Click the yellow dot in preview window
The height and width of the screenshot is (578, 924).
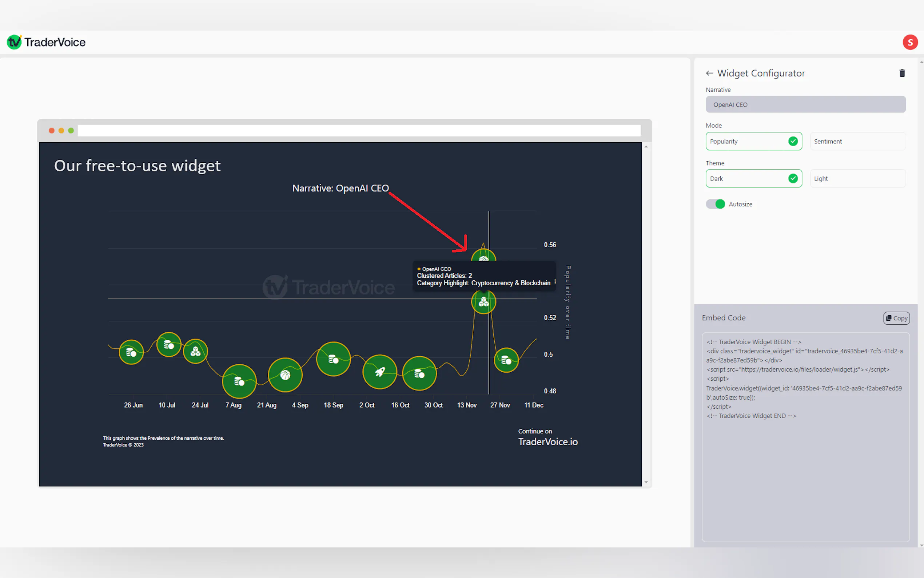[x=61, y=131]
